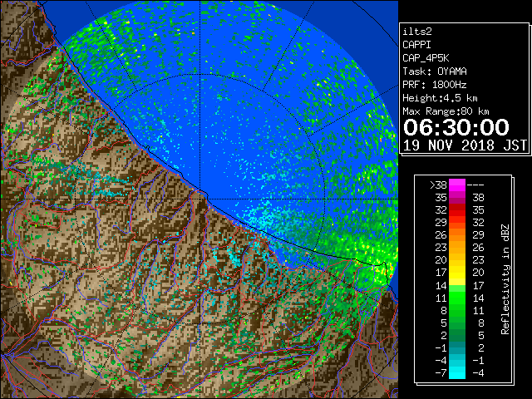The image size is (532, 399).
Task: Click the 06:30:00 timestamp
Action: (x=456, y=127)
